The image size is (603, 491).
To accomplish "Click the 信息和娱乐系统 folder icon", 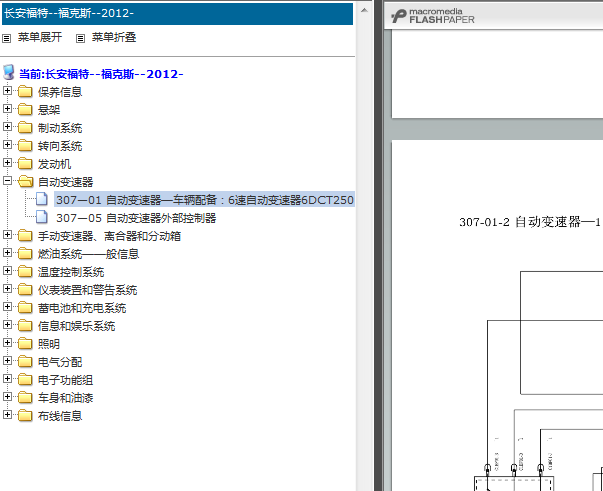I will (x=25, y=326).
